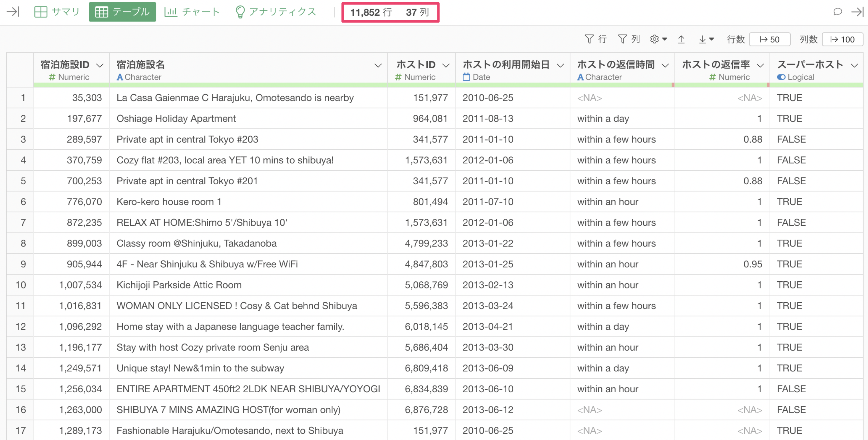Select cell 'Unique stay! New&1min to the subway'
The width and height of the screenshot is (868, 440).
coord(248,368)
